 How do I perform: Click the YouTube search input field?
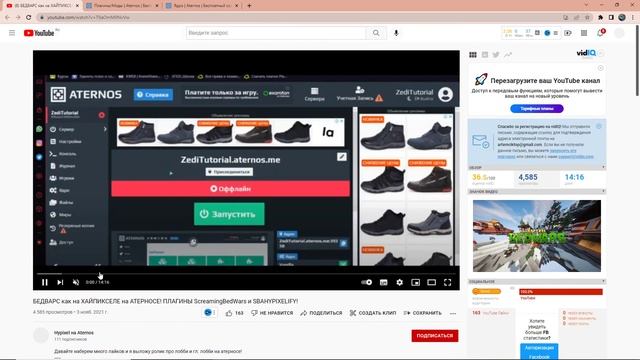[276, 33]
